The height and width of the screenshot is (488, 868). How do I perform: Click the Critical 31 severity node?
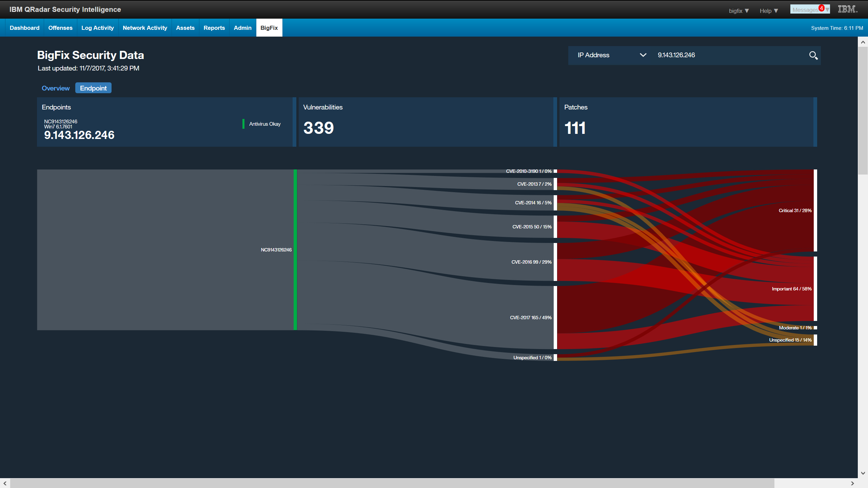814,210
